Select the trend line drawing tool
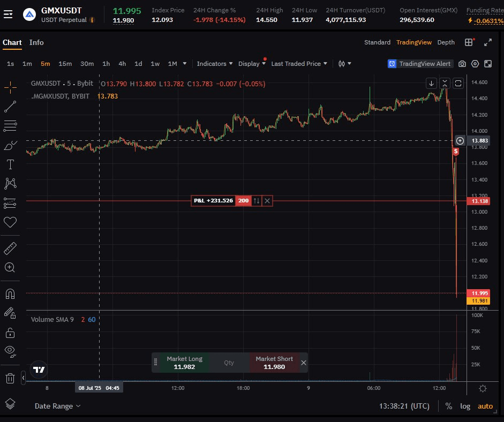The height and width of the screenshot is (422, 504). coord(10,107)
